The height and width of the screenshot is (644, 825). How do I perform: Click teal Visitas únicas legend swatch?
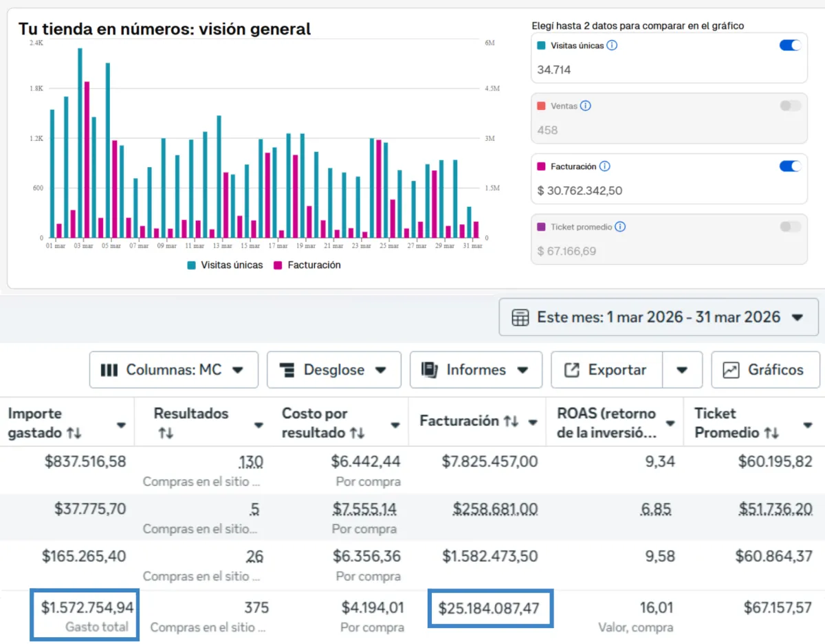192,265
